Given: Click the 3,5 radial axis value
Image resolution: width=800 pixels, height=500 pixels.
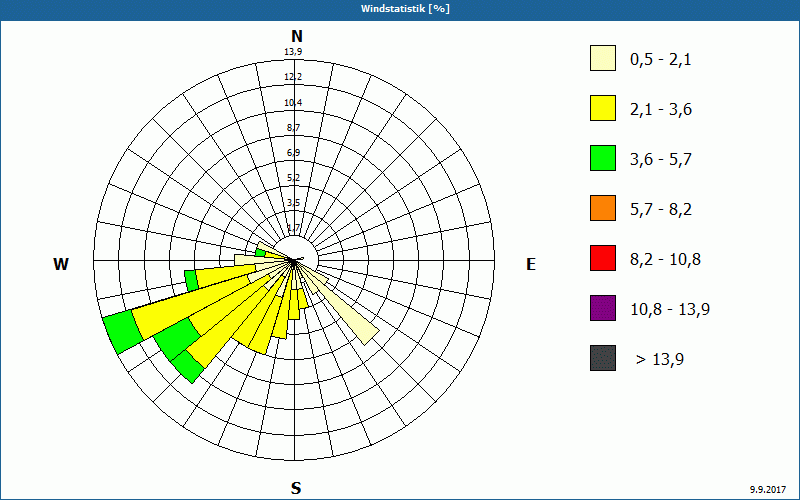Looking at the screenshot, I should (293, 203).
